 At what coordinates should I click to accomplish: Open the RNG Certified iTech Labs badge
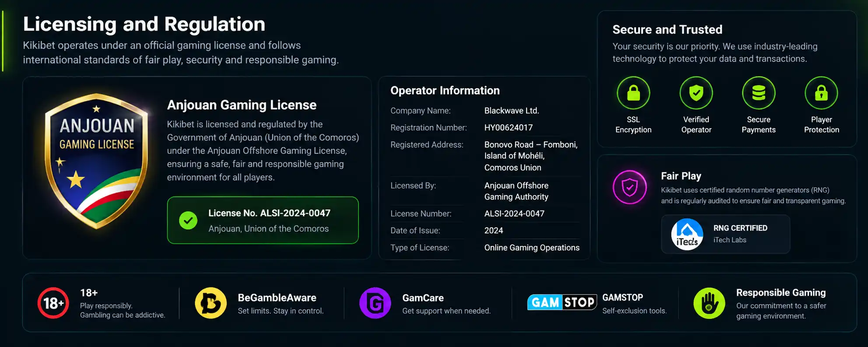coord(725,234)
